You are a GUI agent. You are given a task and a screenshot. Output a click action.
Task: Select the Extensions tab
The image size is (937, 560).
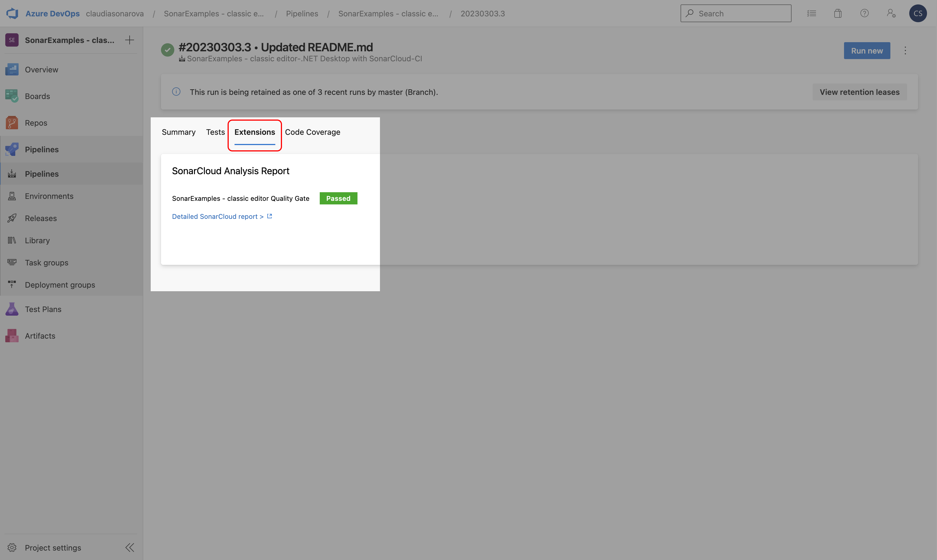[x=255, y=132]
